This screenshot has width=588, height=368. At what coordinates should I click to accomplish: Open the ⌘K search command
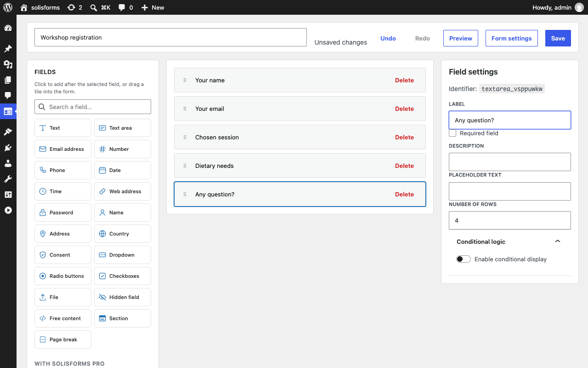pos(100,7)
